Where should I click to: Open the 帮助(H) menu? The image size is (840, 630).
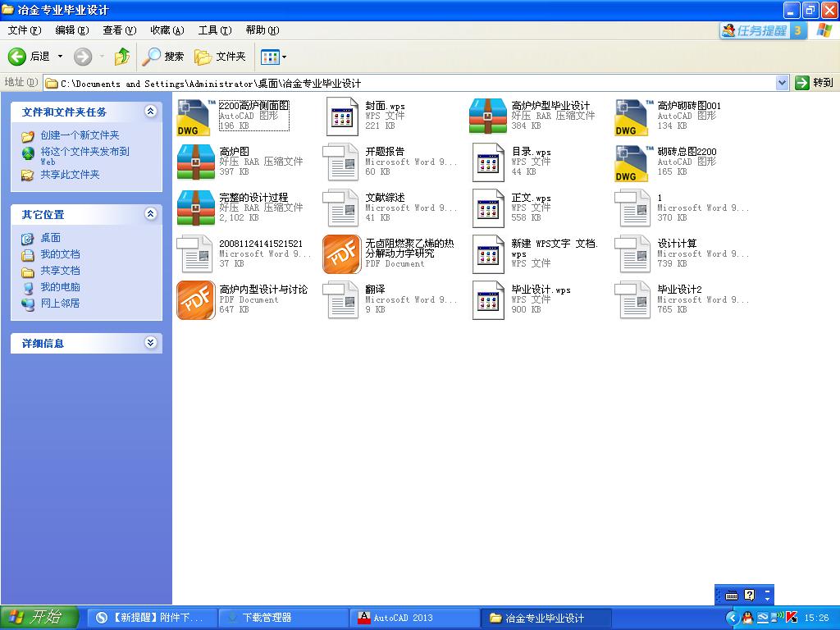(262, 30)
